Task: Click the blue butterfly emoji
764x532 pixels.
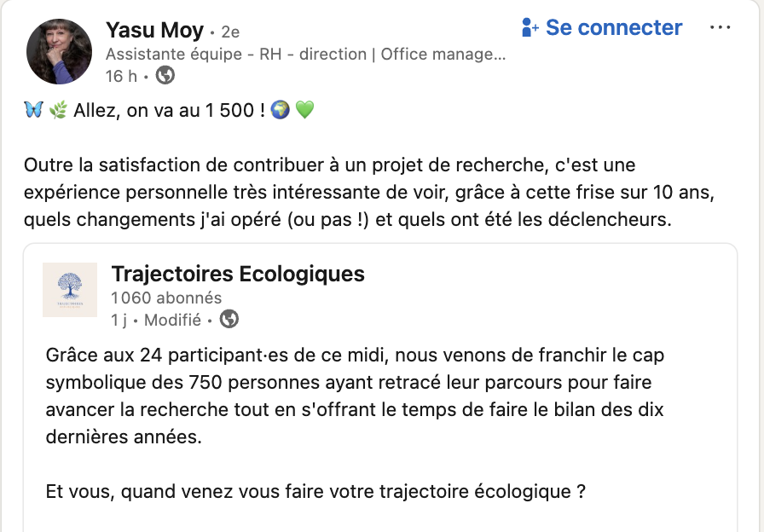Action: pyautogui.click(x=34, y=110)
